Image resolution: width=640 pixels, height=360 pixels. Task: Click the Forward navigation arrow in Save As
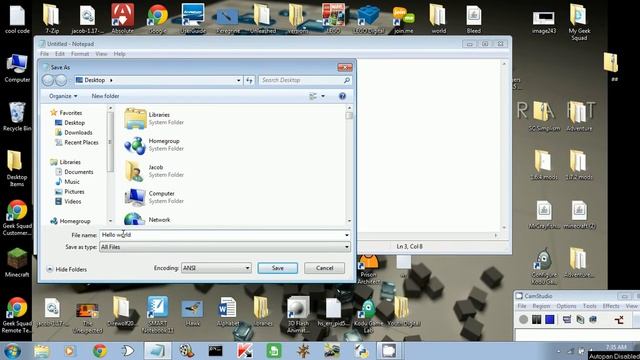click(x=61, y=80)
